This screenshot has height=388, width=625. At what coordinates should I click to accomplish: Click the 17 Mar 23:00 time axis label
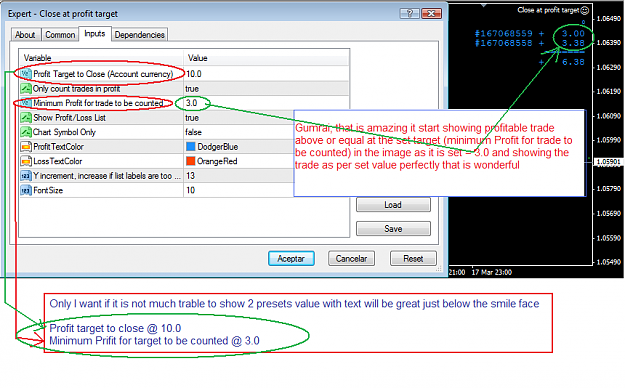[x=491, y=272]
